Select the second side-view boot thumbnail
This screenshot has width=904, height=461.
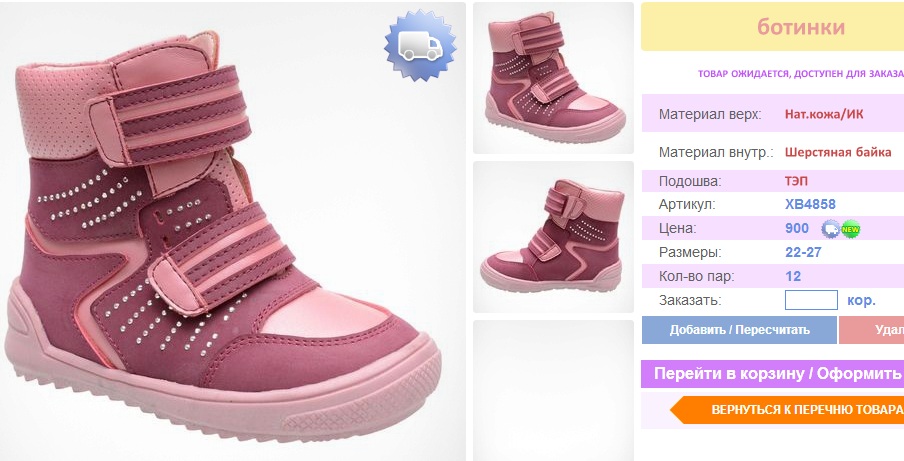pos(553,237)
